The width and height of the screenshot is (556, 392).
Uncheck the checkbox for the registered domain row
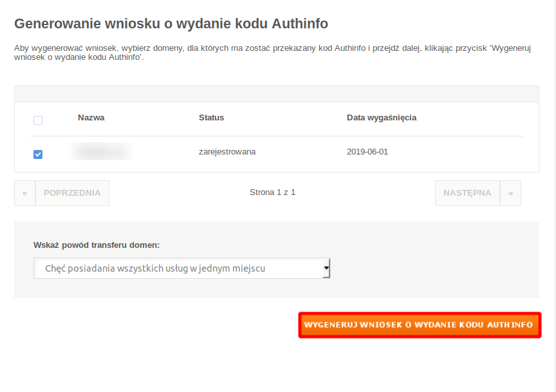click(38, 154)
